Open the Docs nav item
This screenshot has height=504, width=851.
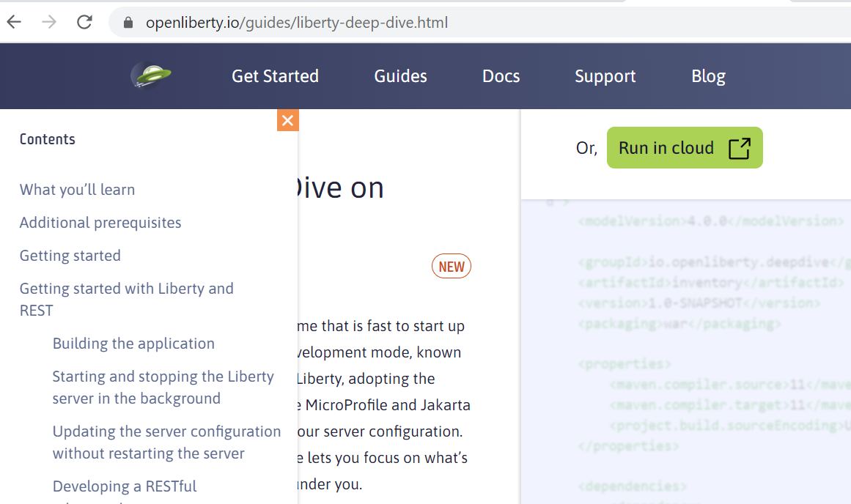pyautogui.click(x=501, y=76)
